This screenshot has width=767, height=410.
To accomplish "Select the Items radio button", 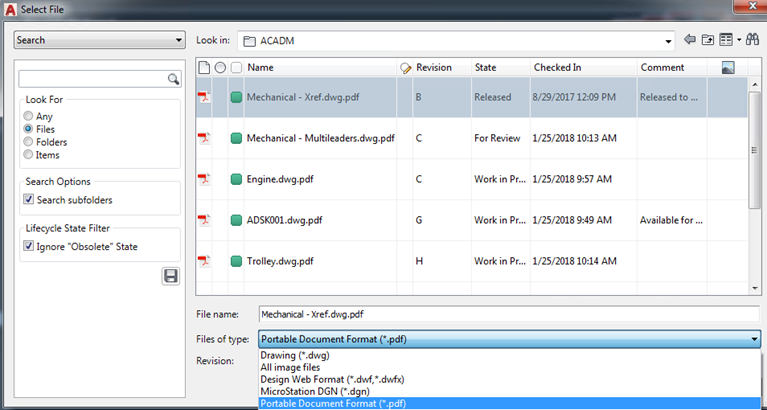I will coord(28,154).
